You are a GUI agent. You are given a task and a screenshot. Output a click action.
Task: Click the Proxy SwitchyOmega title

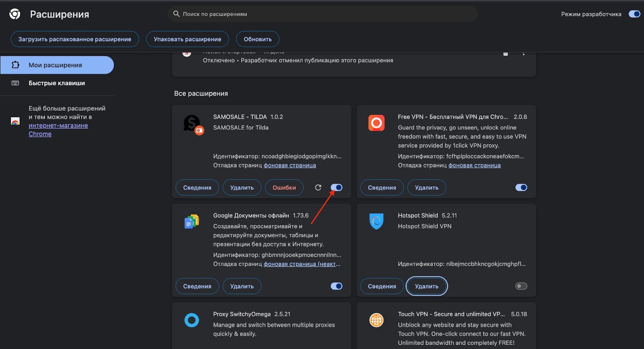tap(242, 314)
